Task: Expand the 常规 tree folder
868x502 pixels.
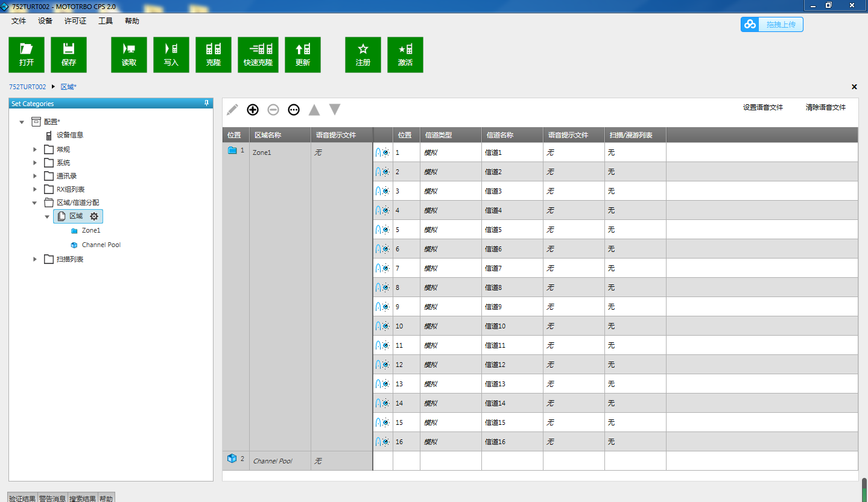Action: [35, 149]
